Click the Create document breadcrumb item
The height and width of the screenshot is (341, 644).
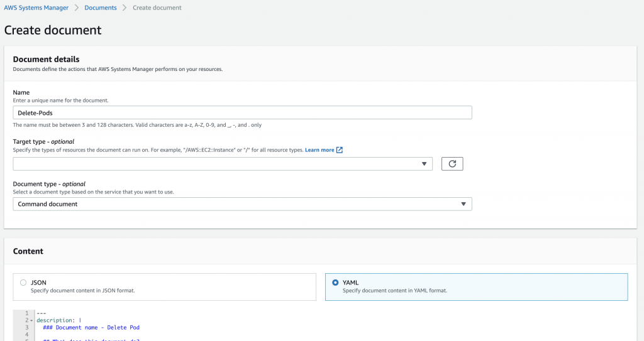tap(156, 8)
